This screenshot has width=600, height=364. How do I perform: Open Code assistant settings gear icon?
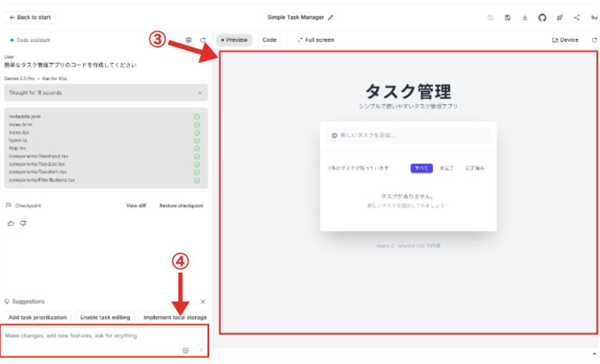(188, 40)
